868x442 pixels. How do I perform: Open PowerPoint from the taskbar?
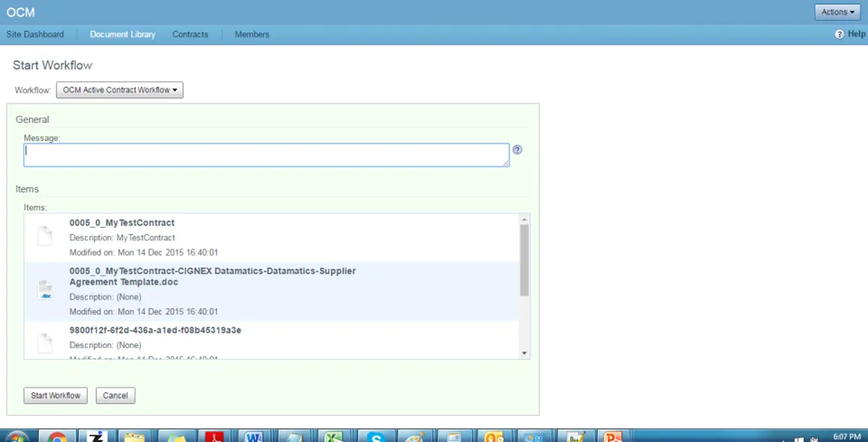[x=614, y=436]
